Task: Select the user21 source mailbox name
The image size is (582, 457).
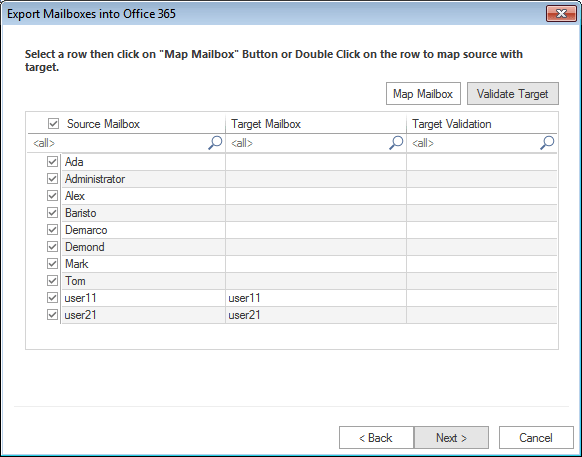Action: 81,315
